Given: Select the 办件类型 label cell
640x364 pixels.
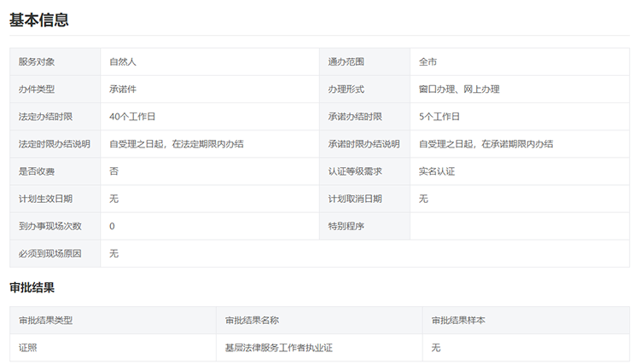Looking at the screenshot, I should tap(37, 90).
